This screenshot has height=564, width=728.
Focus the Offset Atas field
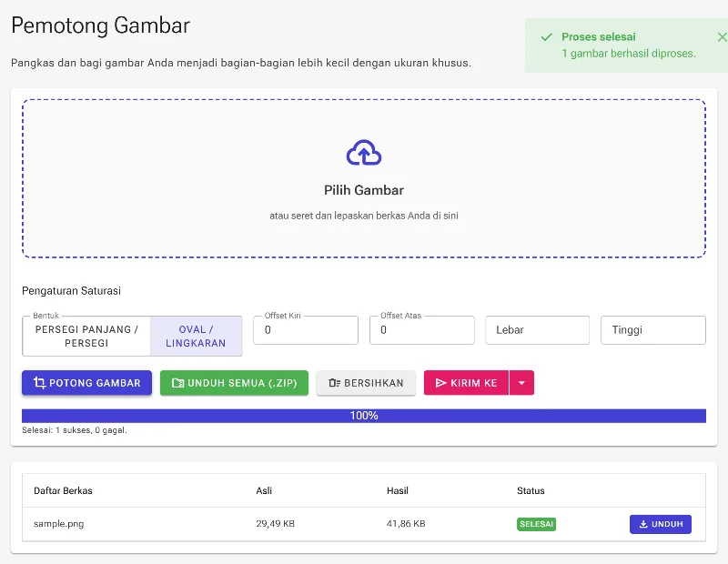tap(422, 330)
